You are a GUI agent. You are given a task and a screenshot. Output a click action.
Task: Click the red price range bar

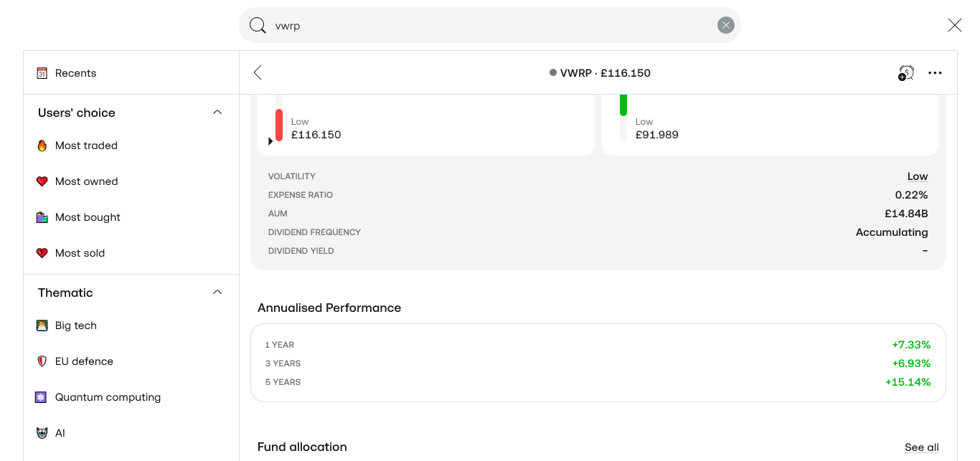279,125
